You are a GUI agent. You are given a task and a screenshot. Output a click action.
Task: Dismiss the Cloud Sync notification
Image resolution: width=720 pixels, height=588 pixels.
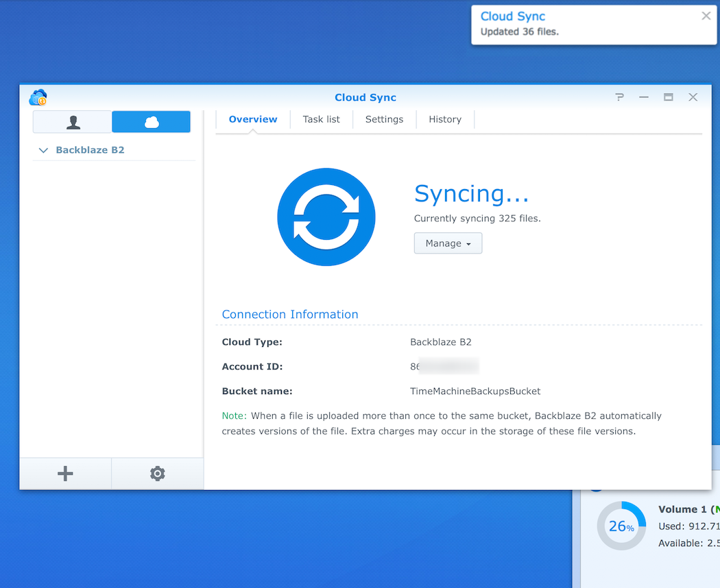(x=706, y=16)
